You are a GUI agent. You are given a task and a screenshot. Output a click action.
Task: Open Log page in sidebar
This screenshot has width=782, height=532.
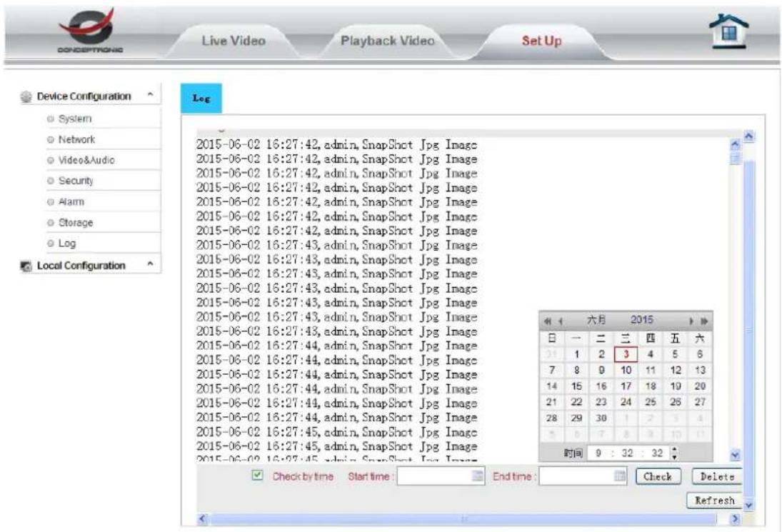(67, 244)
